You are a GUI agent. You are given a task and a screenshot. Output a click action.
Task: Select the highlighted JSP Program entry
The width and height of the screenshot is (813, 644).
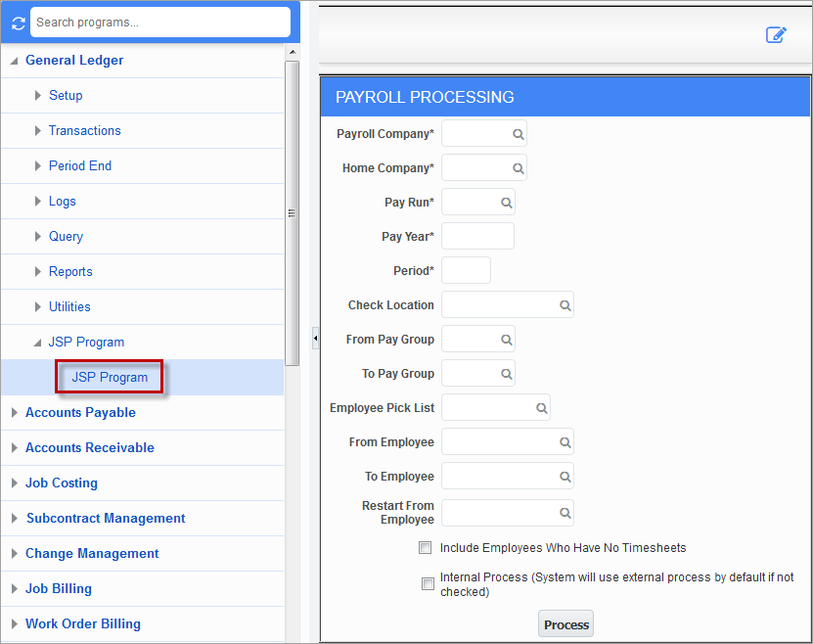point(109,377)
